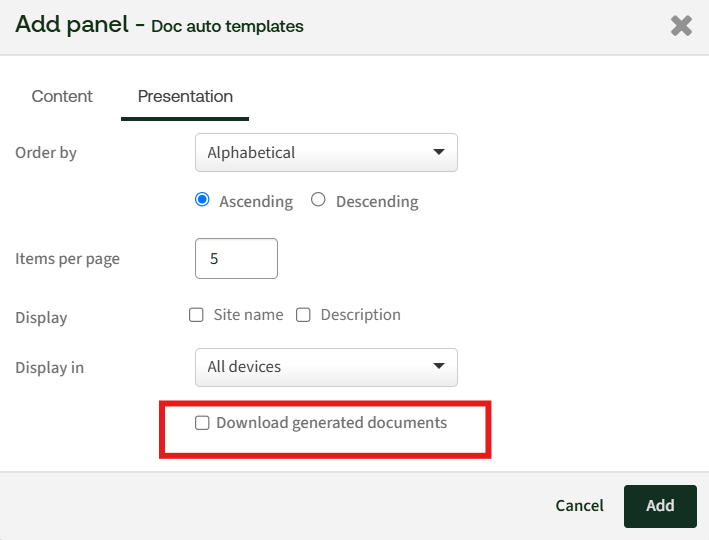The image size is (709, 540).
Task: Click the Order by dropdown caret arrow
Action: 438,153
